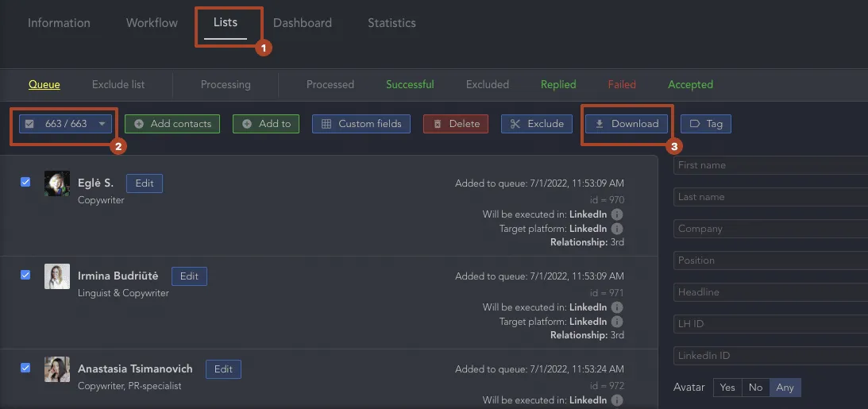The width and height of the screenshot is (868, 409).
Task: Click the Add contacts button
Action: coord(172,124)
